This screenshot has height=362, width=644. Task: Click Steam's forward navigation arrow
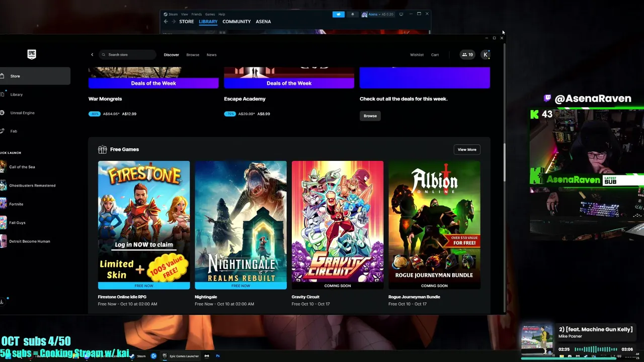pos(174,22)
